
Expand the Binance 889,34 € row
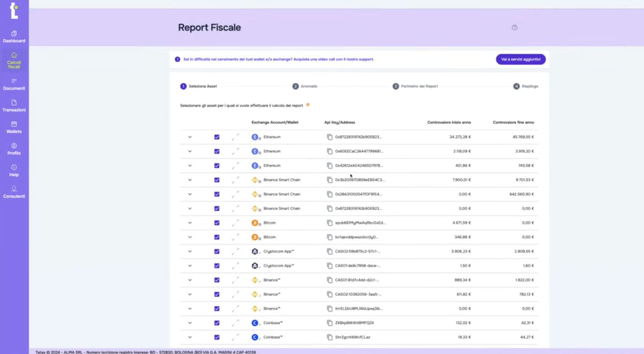(x=190, y=280)
